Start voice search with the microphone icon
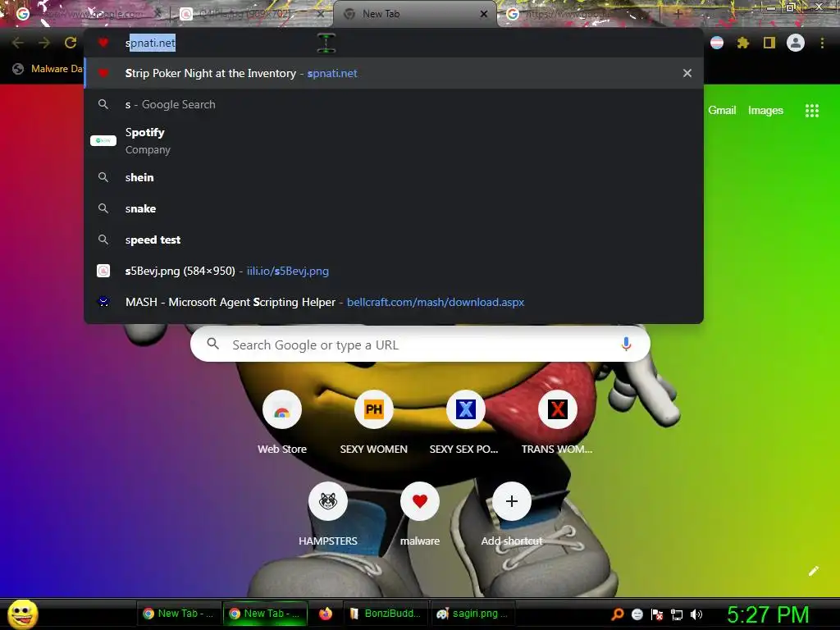Screen dimensions: 840x630 [626, 345]
